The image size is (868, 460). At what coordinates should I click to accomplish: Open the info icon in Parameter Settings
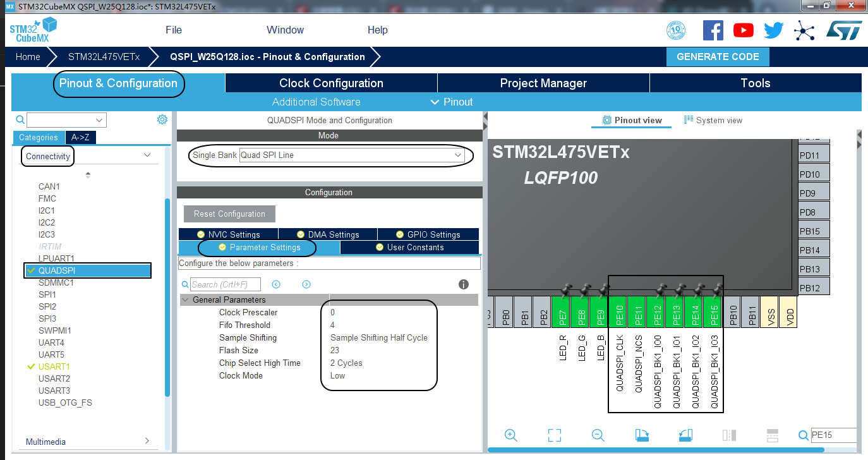coord(463,284)
